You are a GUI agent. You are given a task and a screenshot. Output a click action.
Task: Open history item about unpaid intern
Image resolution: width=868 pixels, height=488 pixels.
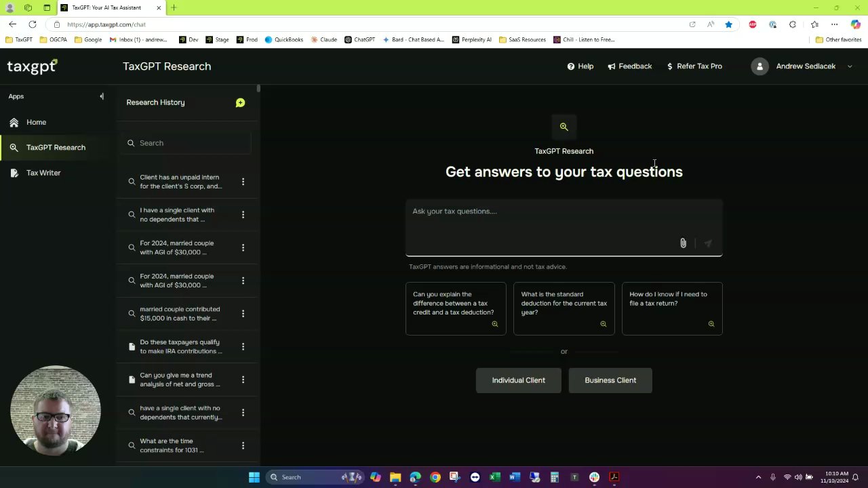[x=180, y=182]
